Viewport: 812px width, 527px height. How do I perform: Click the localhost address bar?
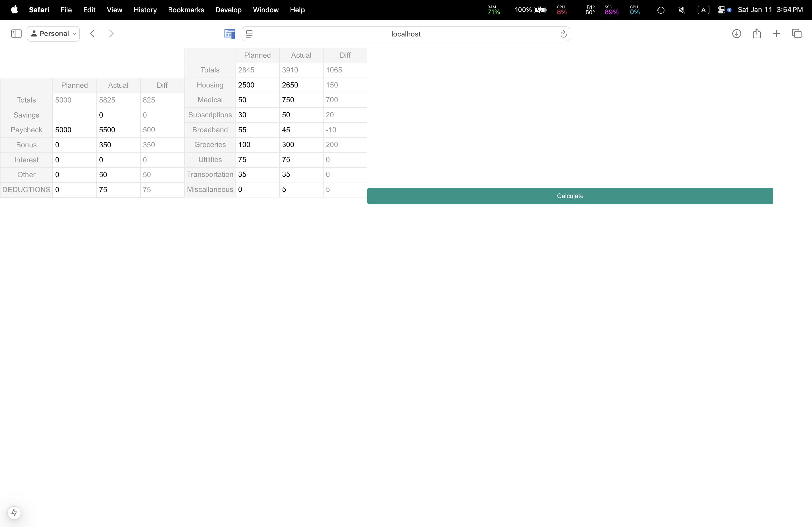pyautogui.click(x=406, y=34)
